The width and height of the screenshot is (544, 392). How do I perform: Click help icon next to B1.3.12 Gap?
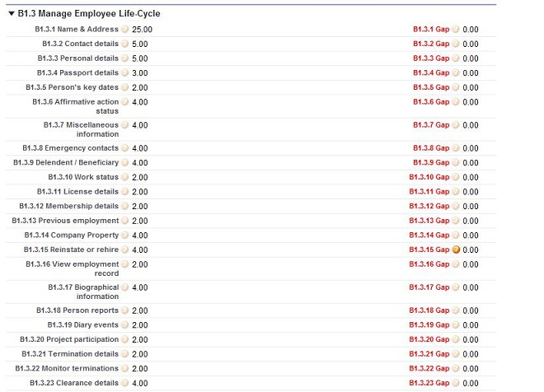coord(456,206)
